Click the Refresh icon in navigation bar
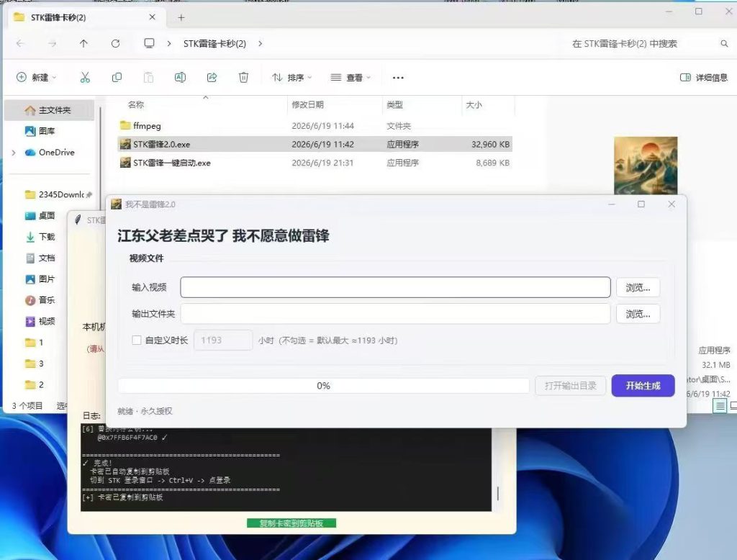The image size is (737, 560). (x=115, y=43)
